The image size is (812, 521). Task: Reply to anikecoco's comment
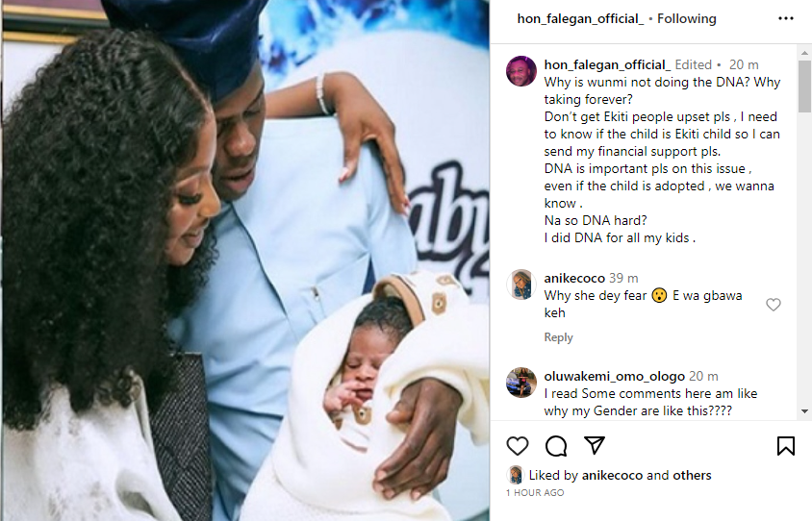pyautogui.click(x=558, y=337)
